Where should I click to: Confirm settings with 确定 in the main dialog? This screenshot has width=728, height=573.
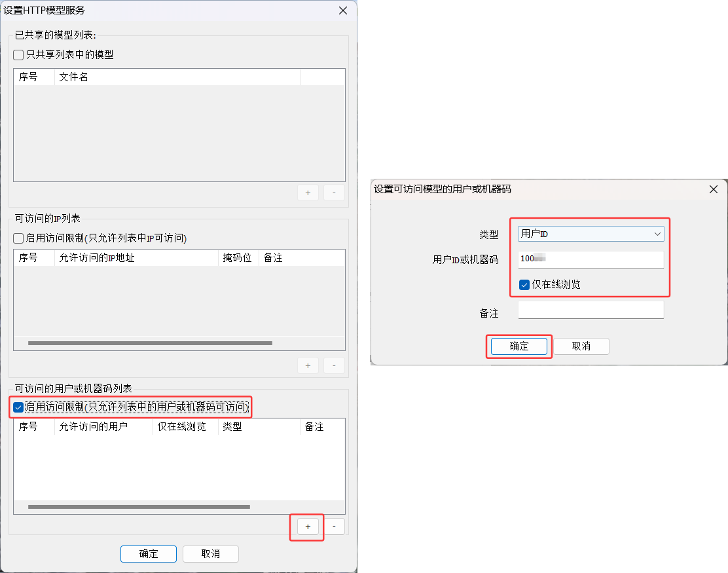pos(149,553)
